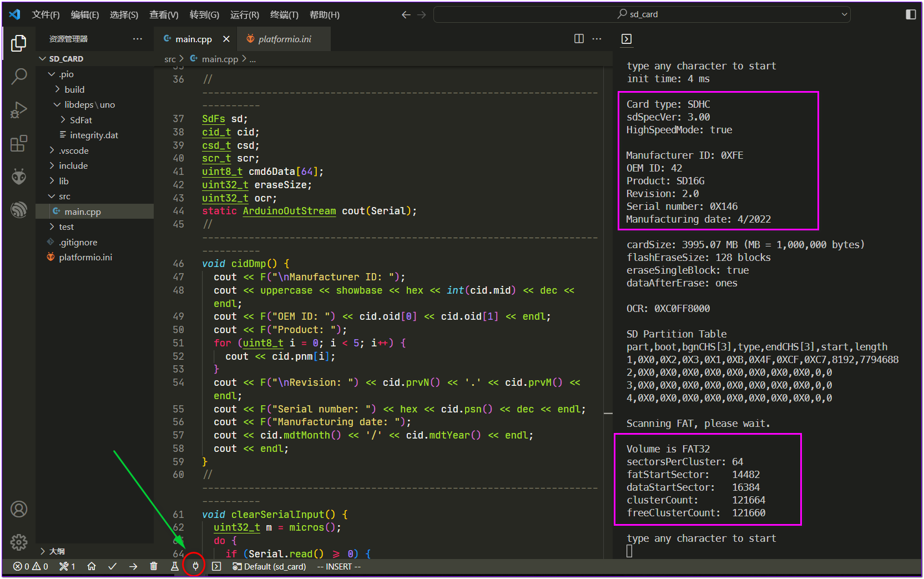Open command center dropdown chevron
924x579 pixels.
tap(844, 14)
